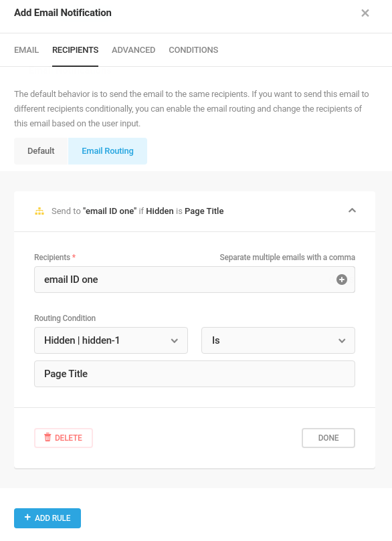
Task: Click the Page Title condition value field
Action: [195, 374]
